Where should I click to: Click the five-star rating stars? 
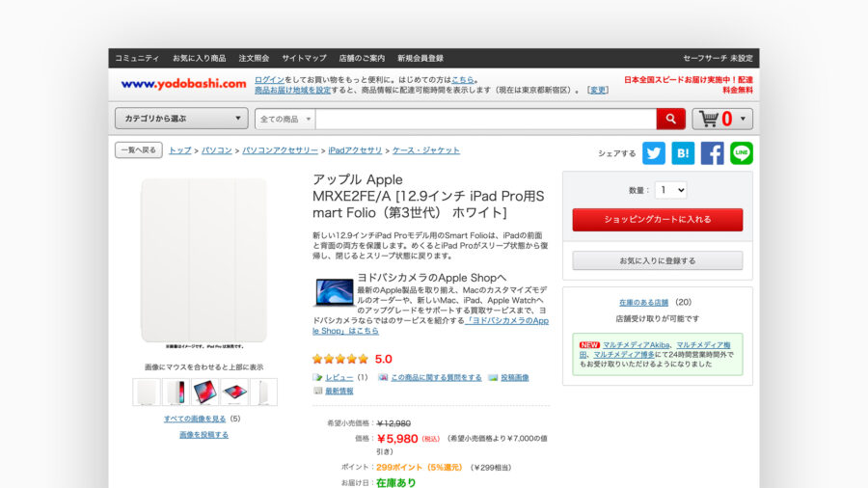[339, 359]
